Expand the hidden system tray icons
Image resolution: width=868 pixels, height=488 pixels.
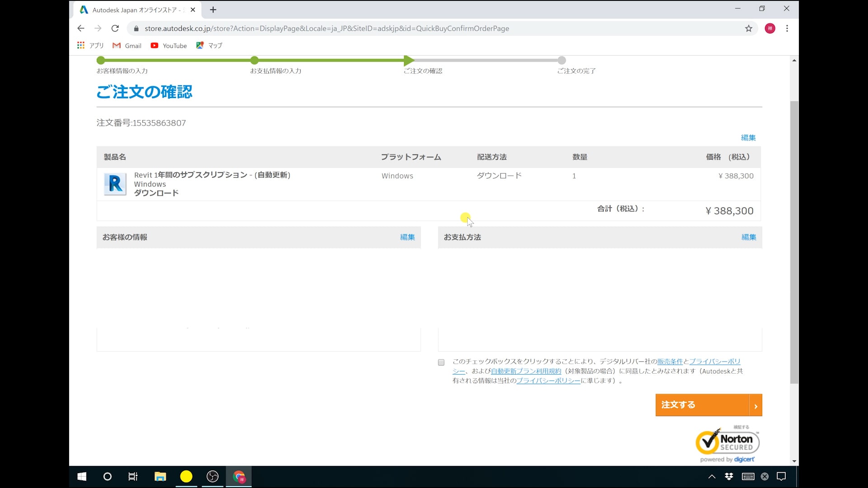click(x=712, y=476)
